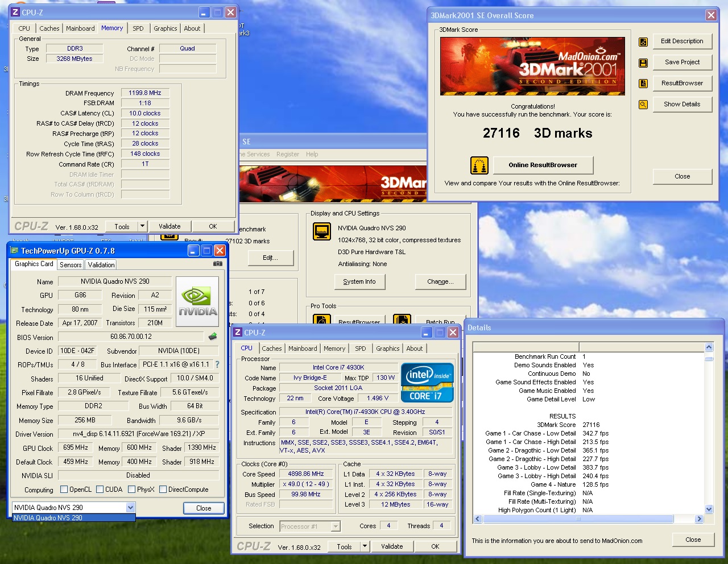Click the DRAM Frequency value 1199.8 MHz

[x=145, y=93]
